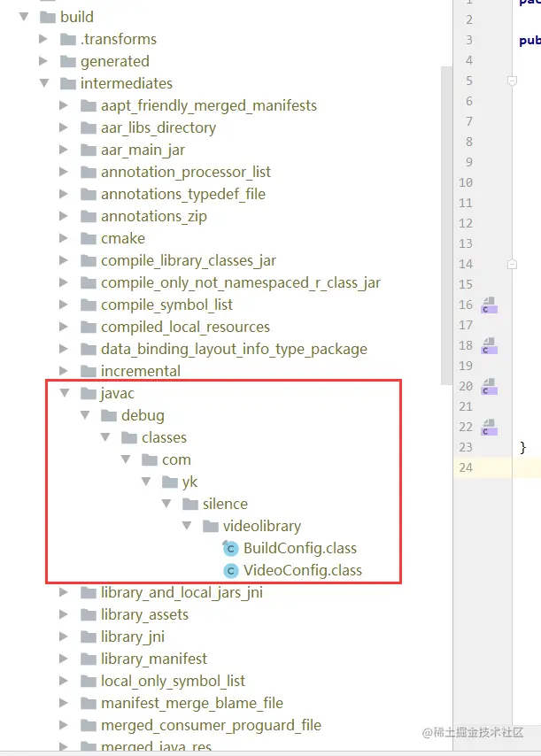541x756 pixels.
Task: Click gutter class icon on line 22
Action: click(490, 428)
